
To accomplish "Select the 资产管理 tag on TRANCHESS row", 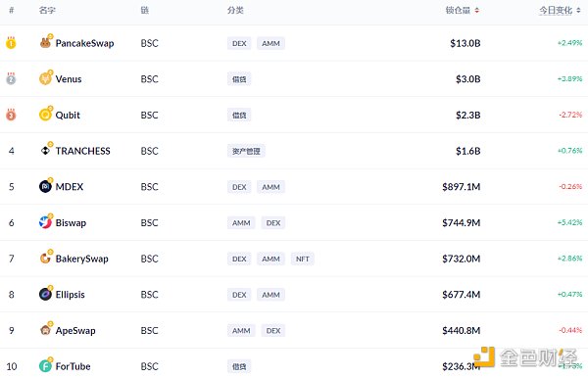I will 246,151.
